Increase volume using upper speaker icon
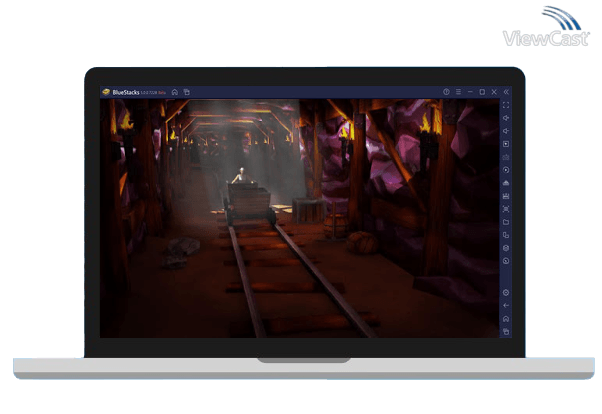This screenshot has height=414, width=602. tap(506, 118)
